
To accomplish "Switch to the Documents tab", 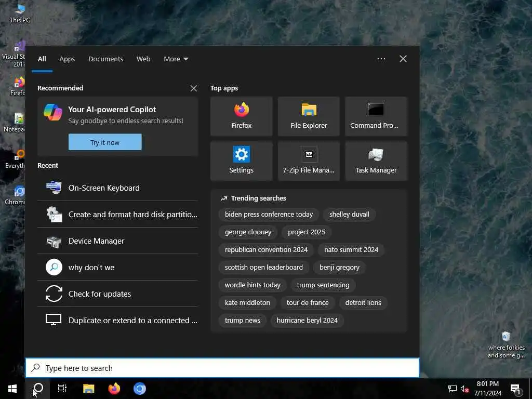I will [x=105, y=59].
